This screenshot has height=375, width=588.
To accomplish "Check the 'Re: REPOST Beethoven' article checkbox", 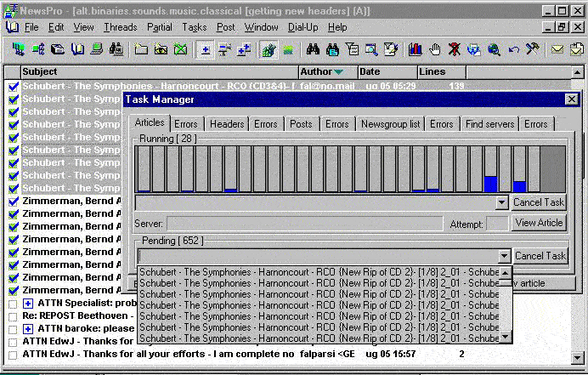I will point(13,316).
